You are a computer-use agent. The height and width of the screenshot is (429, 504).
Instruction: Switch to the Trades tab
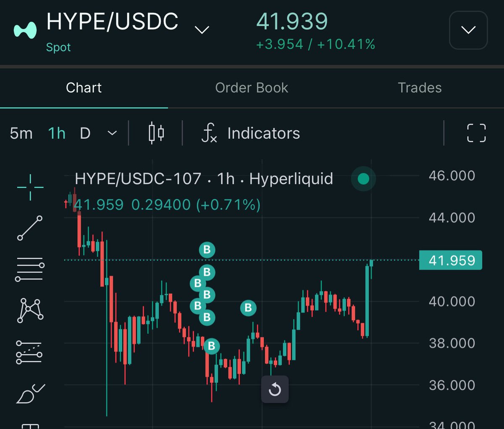pyautogui.click(x=420, y=87)
